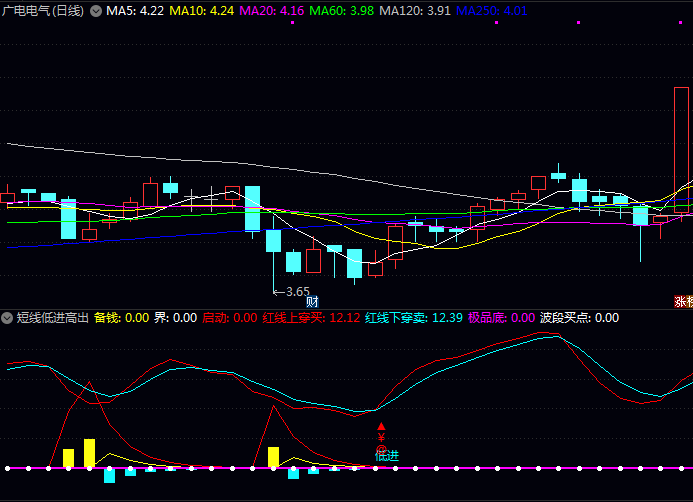Click the 备钱: 0.00 value
The image size is (693, 502).
tap(122, 318)
